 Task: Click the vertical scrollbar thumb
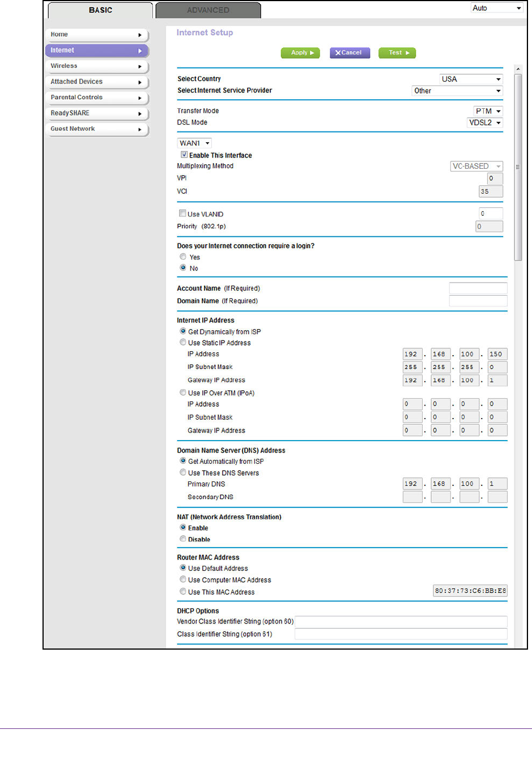tap(517, 167)
